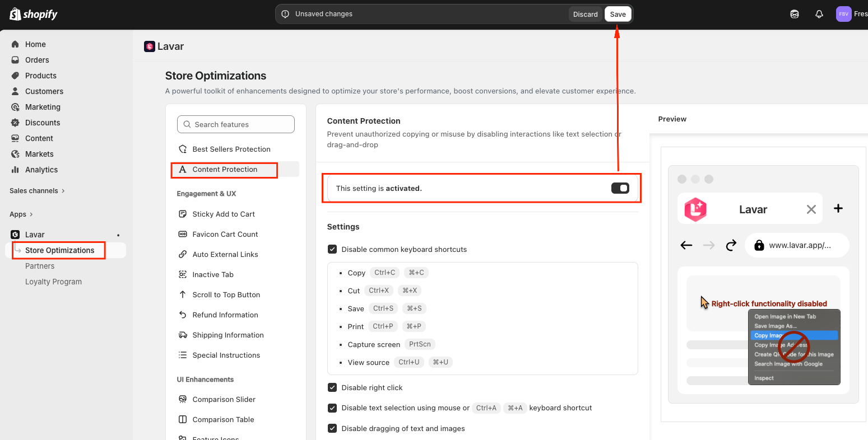Open Loyalty Program under Lavar
Screen dimensions: 868x440
click(x=53, y=282)
